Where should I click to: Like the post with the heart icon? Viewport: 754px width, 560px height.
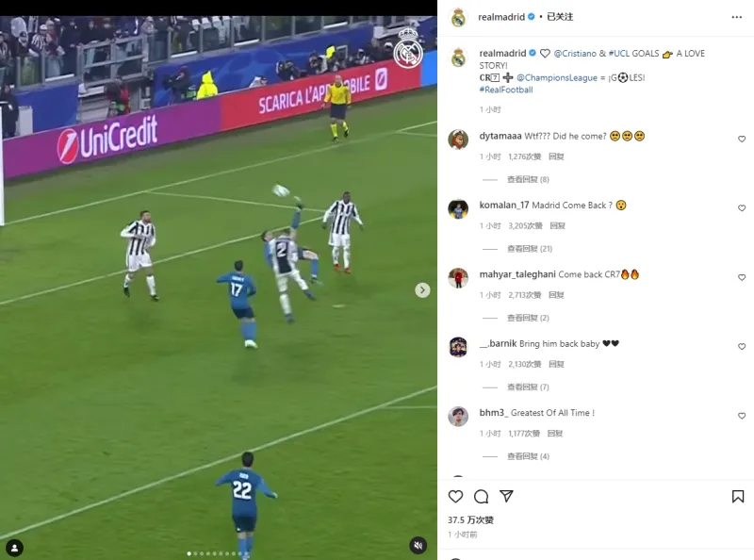click(455, 497)
